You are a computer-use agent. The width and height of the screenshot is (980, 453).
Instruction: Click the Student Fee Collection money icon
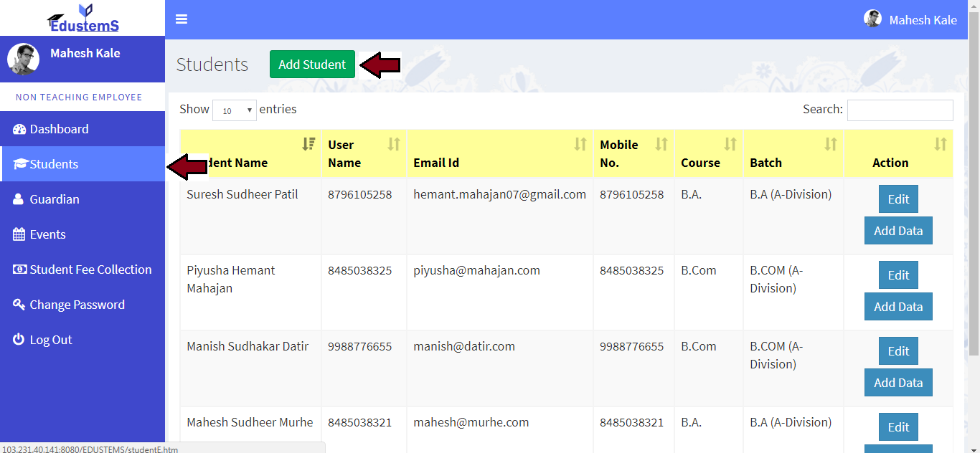click(19, 270)
